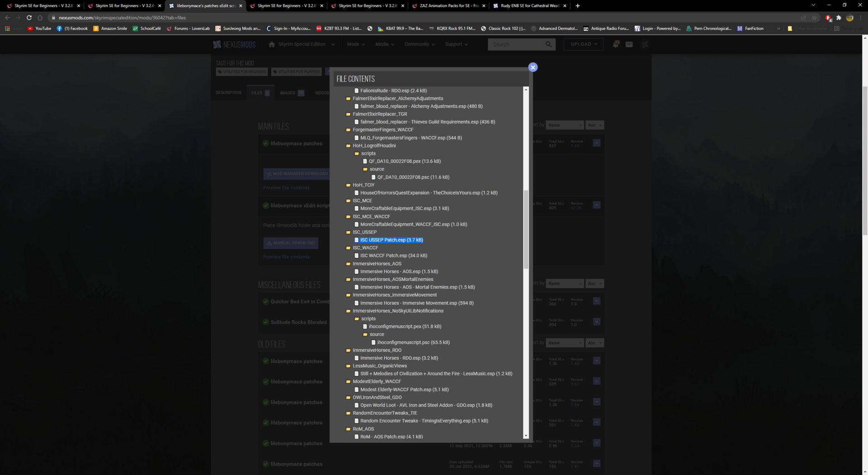Click the File Contents scrollbar thumb
This screenshot has height=475, width=868.
tap(526, 230)
